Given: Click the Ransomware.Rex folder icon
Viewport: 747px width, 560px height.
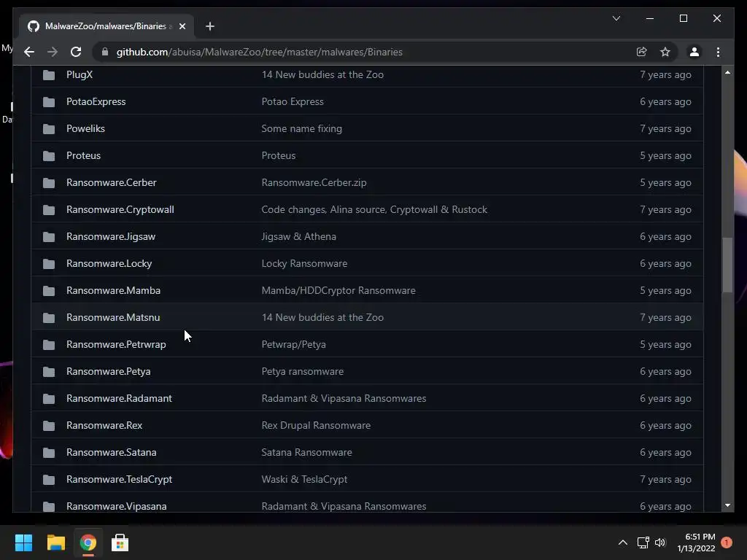Looking at the screenshot, I should [x=49, y=426].
